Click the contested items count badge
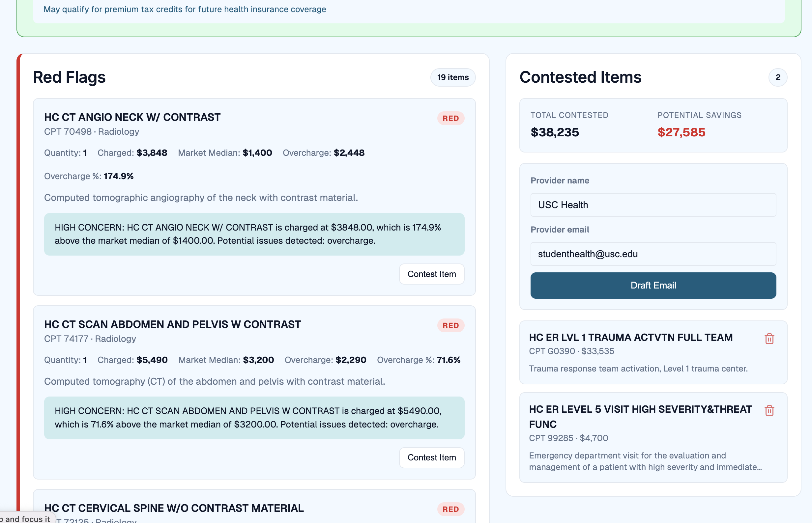The height and width of the screenshot is (523, 812). (x=778, y=77)
